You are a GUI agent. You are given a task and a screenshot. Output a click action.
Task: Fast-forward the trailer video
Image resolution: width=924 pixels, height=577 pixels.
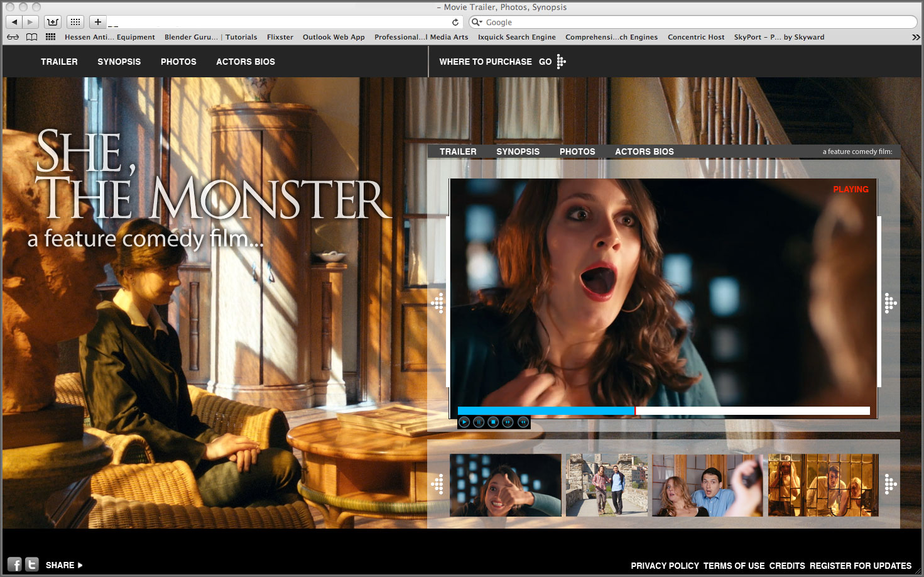(x=508, y=422)
